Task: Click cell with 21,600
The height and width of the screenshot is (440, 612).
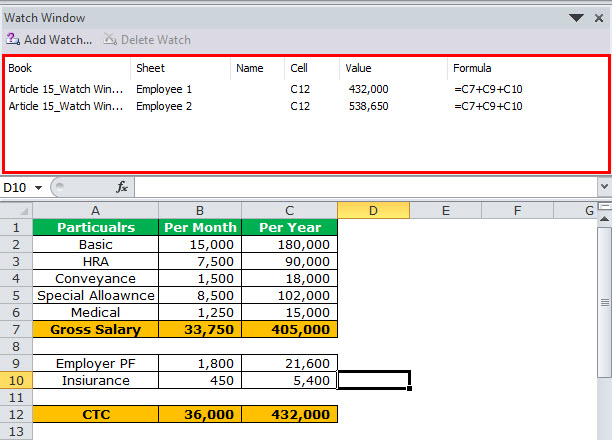Action: [x=290, y=363]
